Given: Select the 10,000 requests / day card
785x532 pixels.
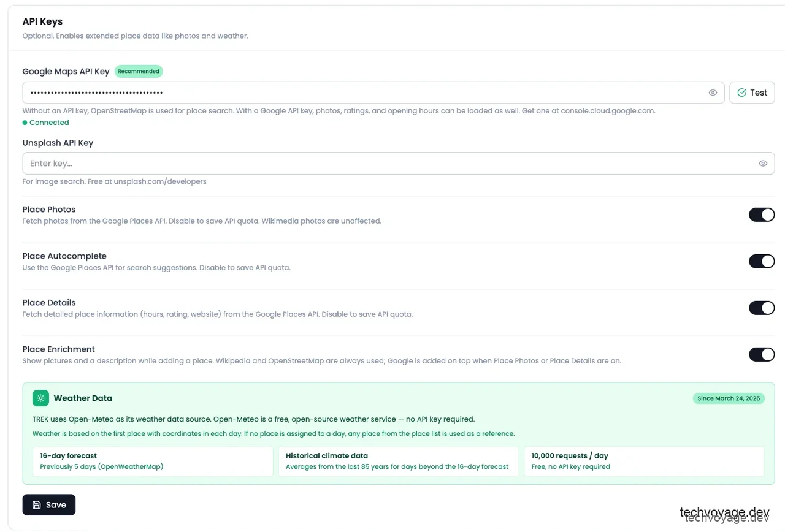Looking at the screenshot, I should (x=645, y=461).
